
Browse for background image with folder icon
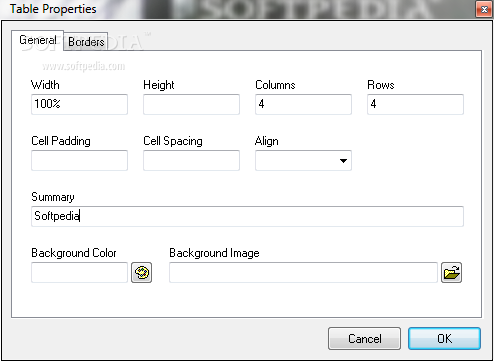(451, 273)
